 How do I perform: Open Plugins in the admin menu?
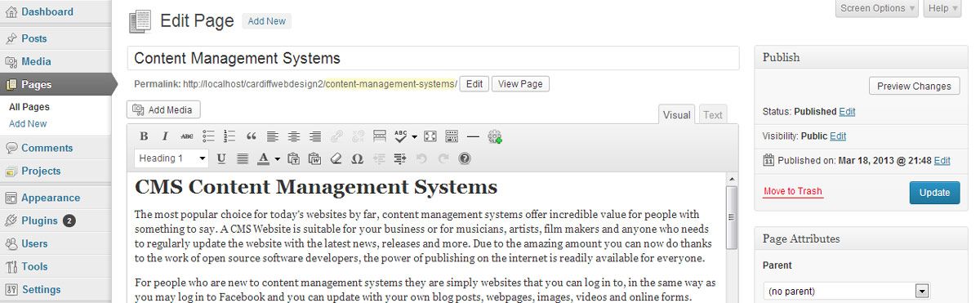[x=56, y=221]
